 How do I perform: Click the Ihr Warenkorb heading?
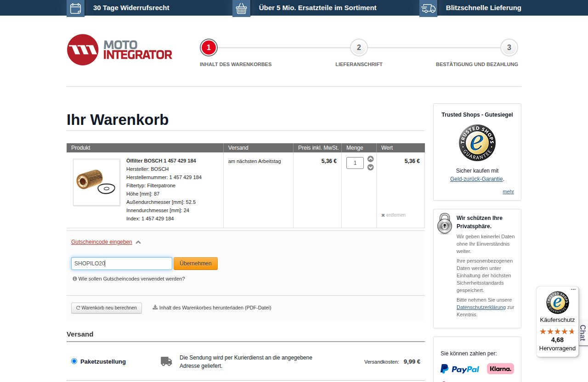(x=118, y=120)
